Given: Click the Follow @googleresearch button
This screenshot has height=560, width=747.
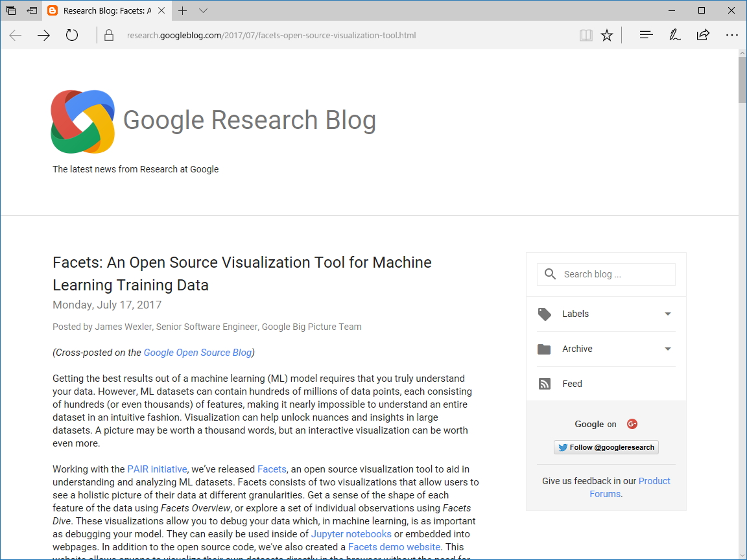Looking at the screenshot, I should [x=606, y=447].
